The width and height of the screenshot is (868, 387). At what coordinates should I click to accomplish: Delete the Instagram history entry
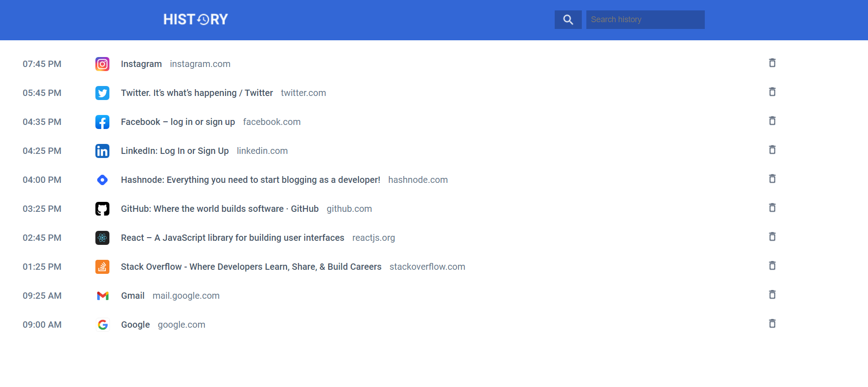(x=772, y=63)
